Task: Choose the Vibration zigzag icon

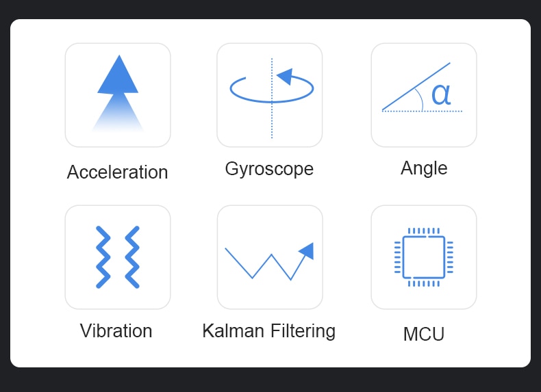Action: (118, 257)
